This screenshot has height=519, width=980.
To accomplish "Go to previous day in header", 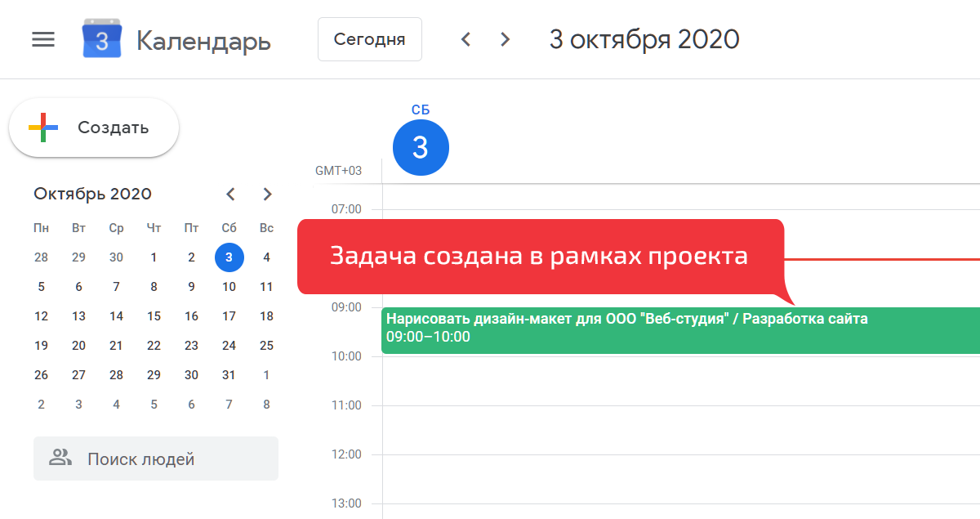I will [x=466, y=39].
